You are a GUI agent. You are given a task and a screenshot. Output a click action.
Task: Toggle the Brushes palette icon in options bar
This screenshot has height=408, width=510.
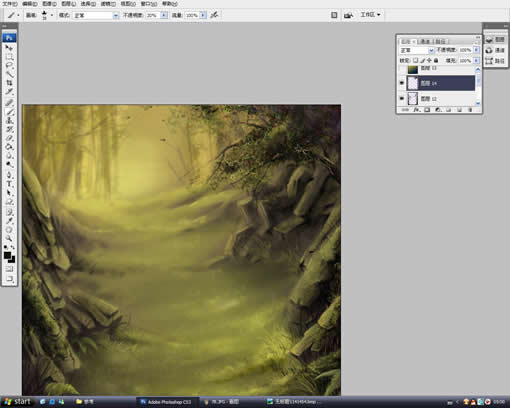pos(334,15)
